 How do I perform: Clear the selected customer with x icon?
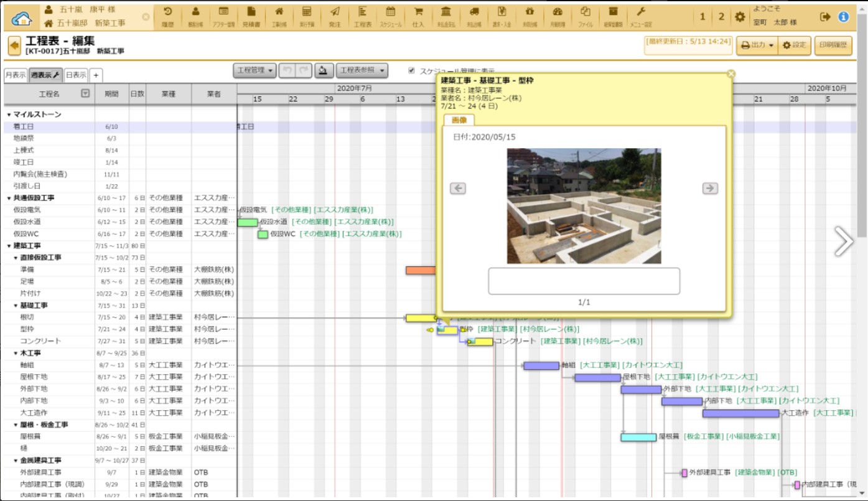146,17
